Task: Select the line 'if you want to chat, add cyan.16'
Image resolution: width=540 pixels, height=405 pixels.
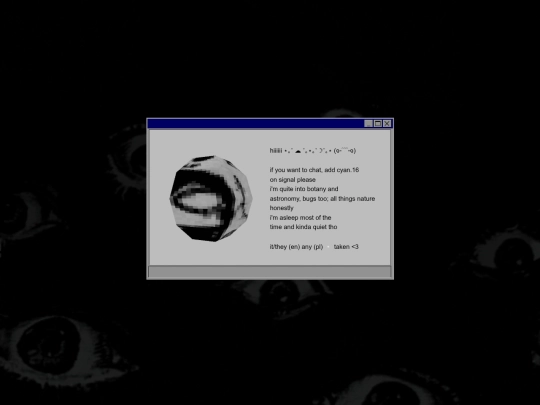Action: tap(314, 170)
